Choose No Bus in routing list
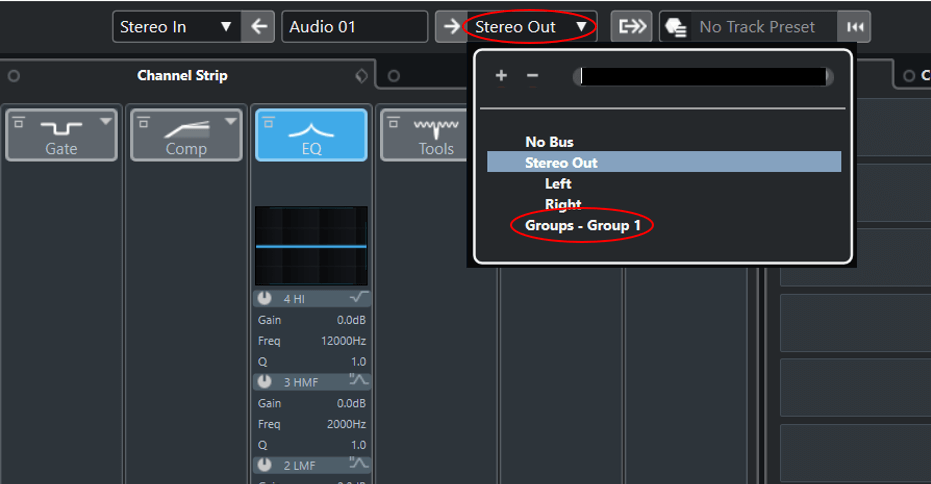This screenshot has height=484, width=931. coord(549,142)
